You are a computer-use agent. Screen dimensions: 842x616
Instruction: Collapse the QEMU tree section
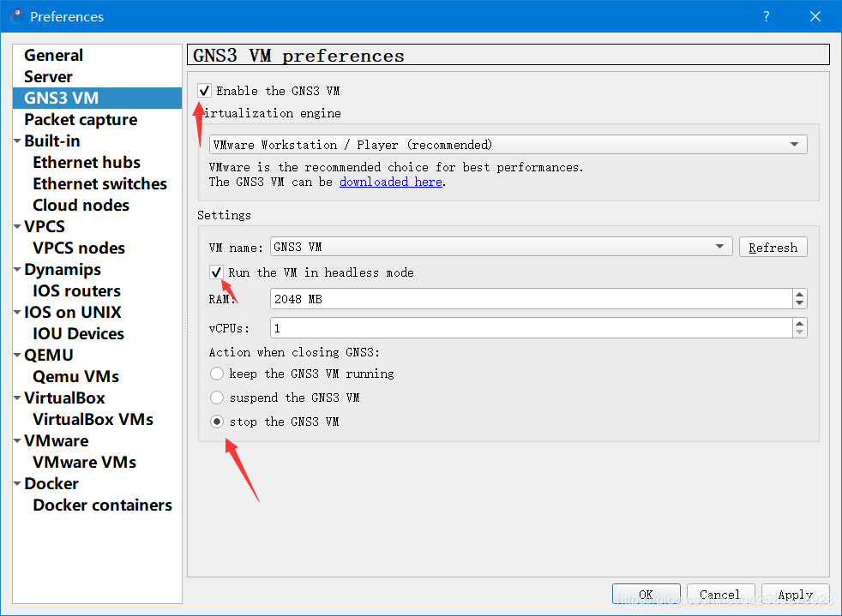(17, 356)
